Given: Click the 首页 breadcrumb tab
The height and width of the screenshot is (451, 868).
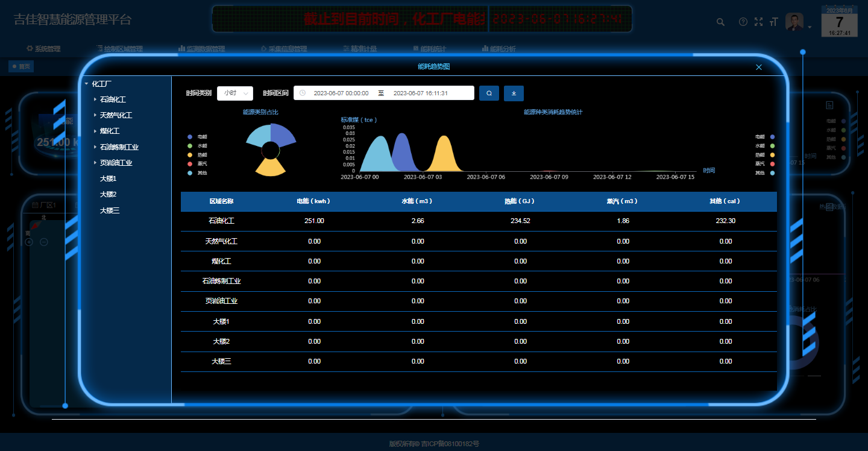Looking at the screenshot, I should [21, 66].
